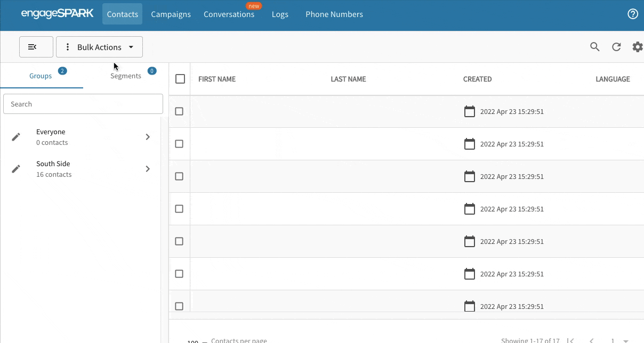
Task: Edit the South Side group pencil icon
Action: [x=16, y=169]
